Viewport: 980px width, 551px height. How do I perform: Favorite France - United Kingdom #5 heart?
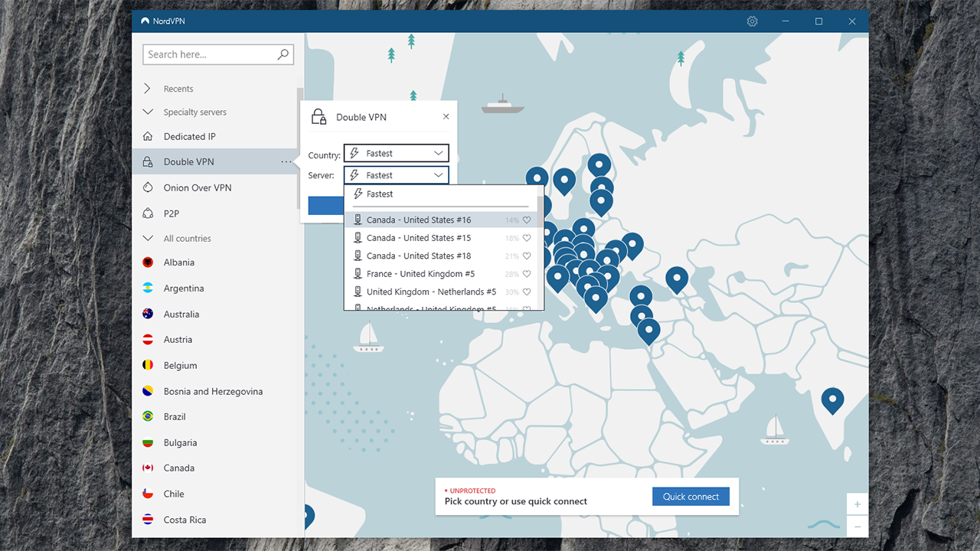tap(527, 274)
